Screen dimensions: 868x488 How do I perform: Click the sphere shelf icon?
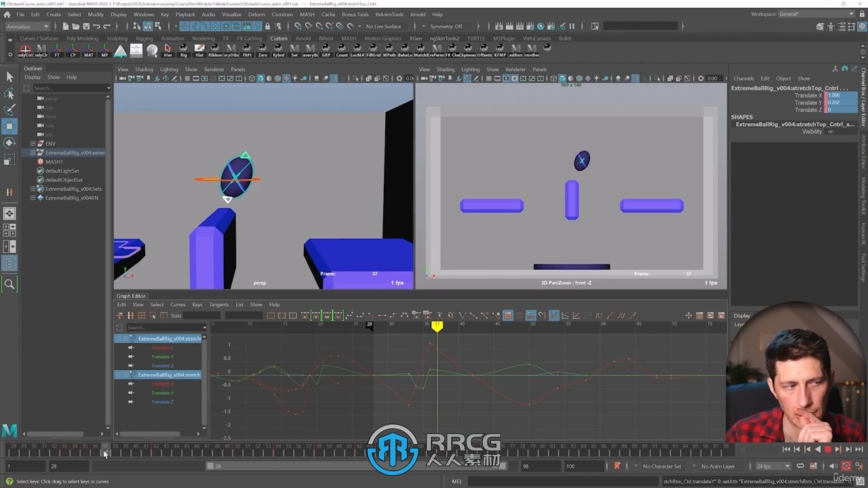(152, 51)
